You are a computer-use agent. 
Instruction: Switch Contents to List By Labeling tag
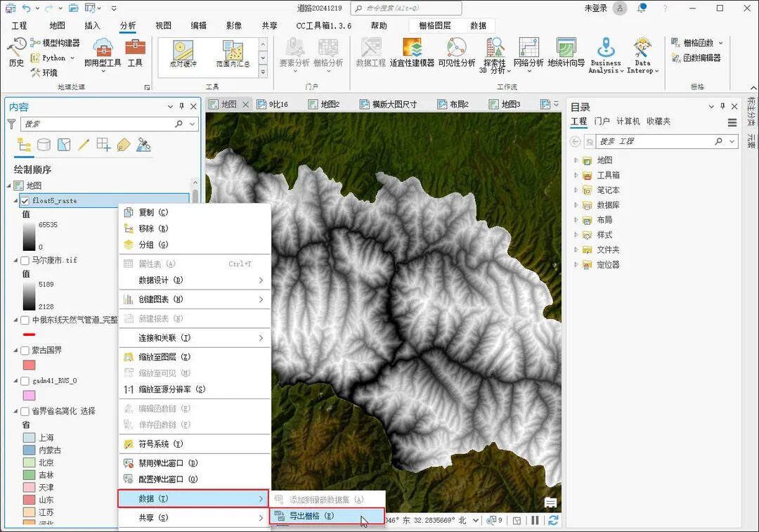(x=124, y=145)
